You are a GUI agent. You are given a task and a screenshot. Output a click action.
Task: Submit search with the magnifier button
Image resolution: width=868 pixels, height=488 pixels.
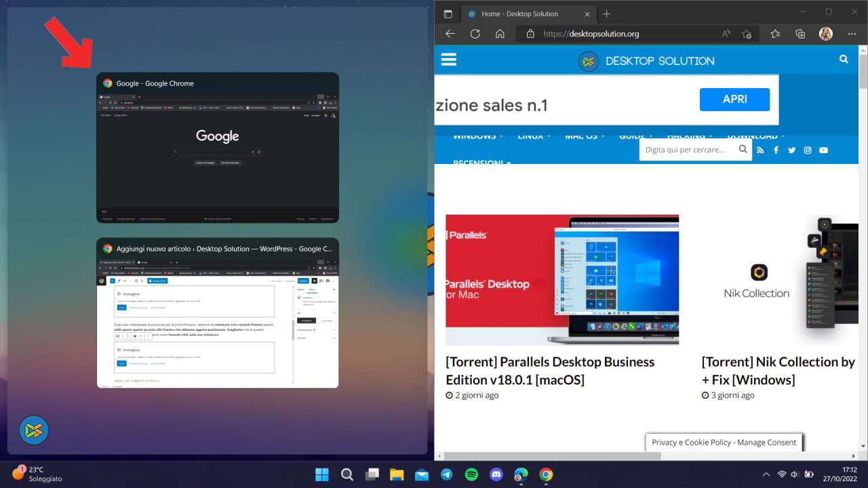coord(743,150)
